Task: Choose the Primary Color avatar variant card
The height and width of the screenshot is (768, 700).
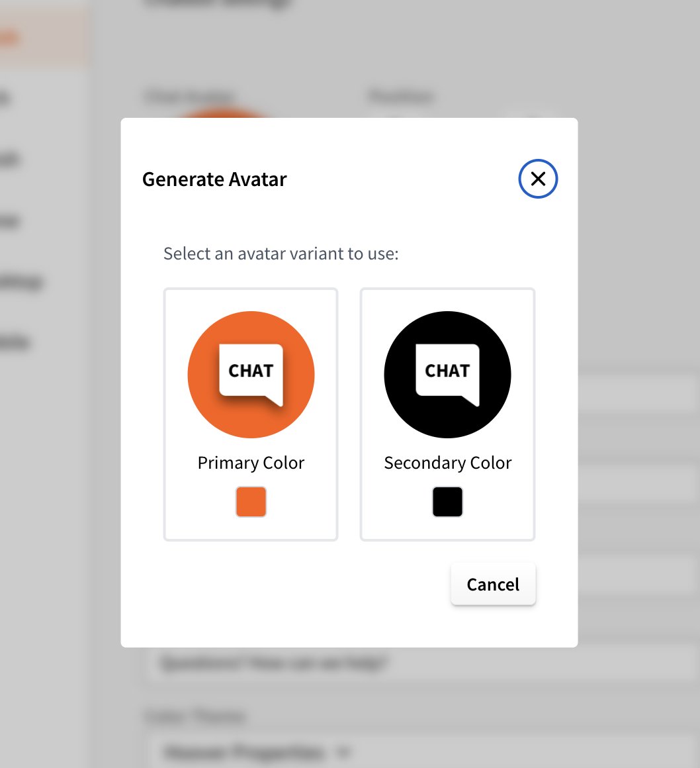Action: (251, 413)
